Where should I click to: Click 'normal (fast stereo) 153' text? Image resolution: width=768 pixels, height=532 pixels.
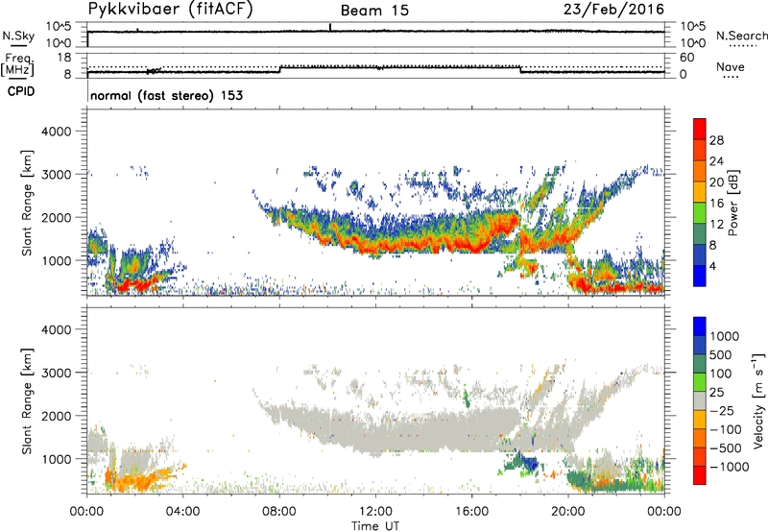[166, 95]
